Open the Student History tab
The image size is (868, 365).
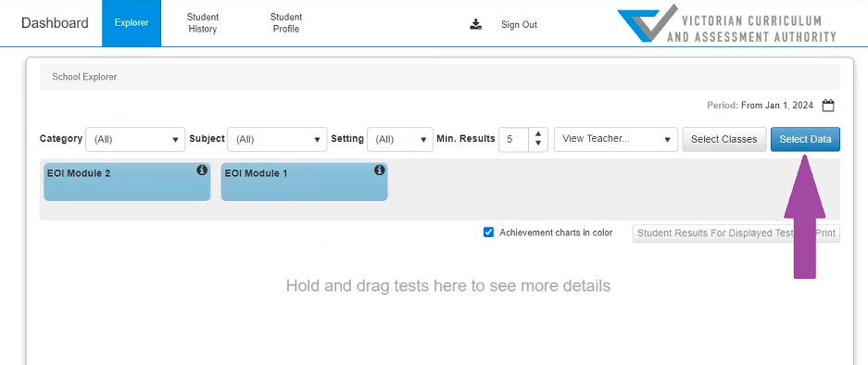203,23
